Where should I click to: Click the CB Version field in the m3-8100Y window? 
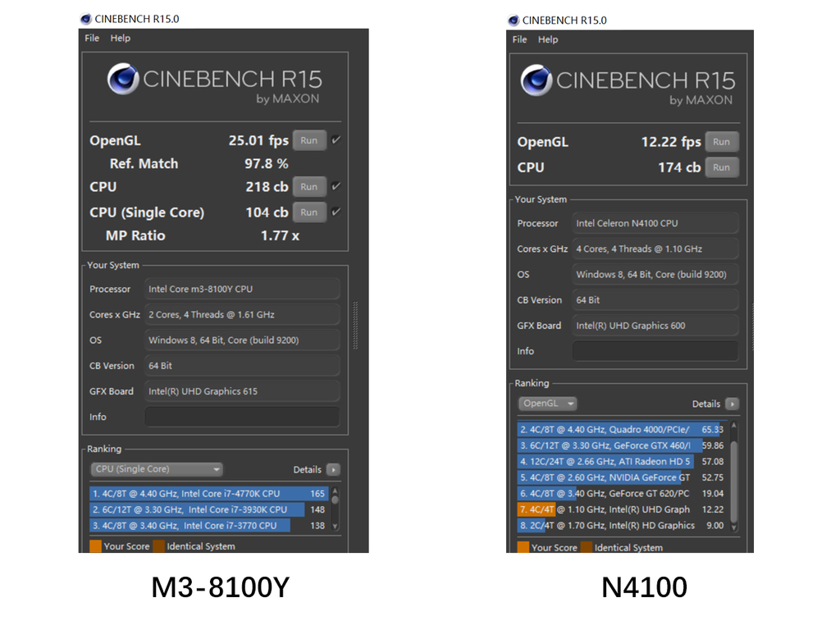point(242,366)
